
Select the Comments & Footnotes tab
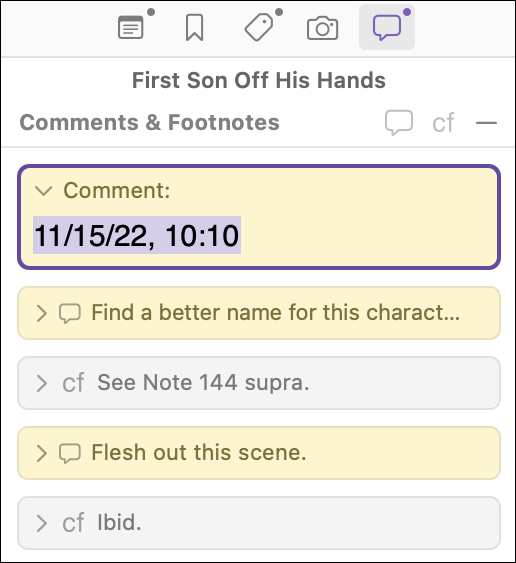coord(387,27)
